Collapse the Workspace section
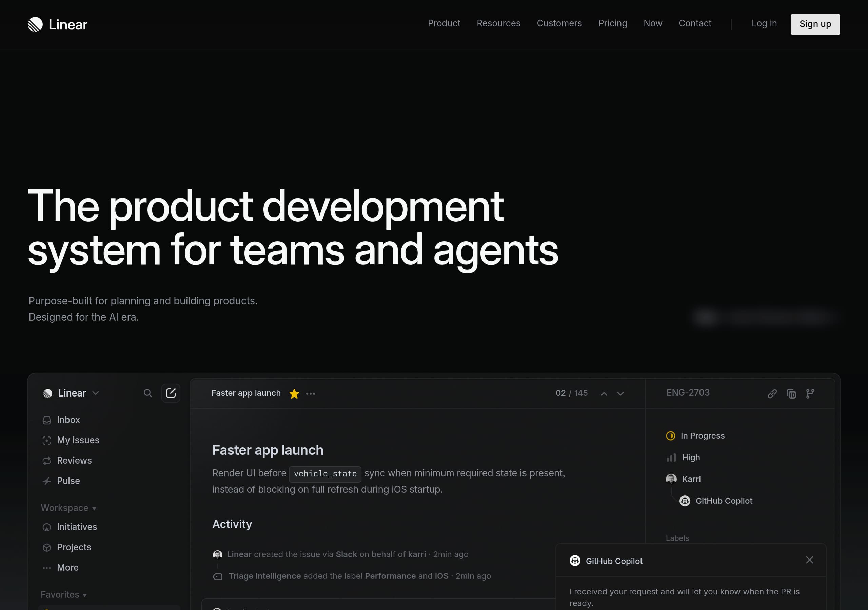Screen dimensions: 868x610 pos(94,508)
